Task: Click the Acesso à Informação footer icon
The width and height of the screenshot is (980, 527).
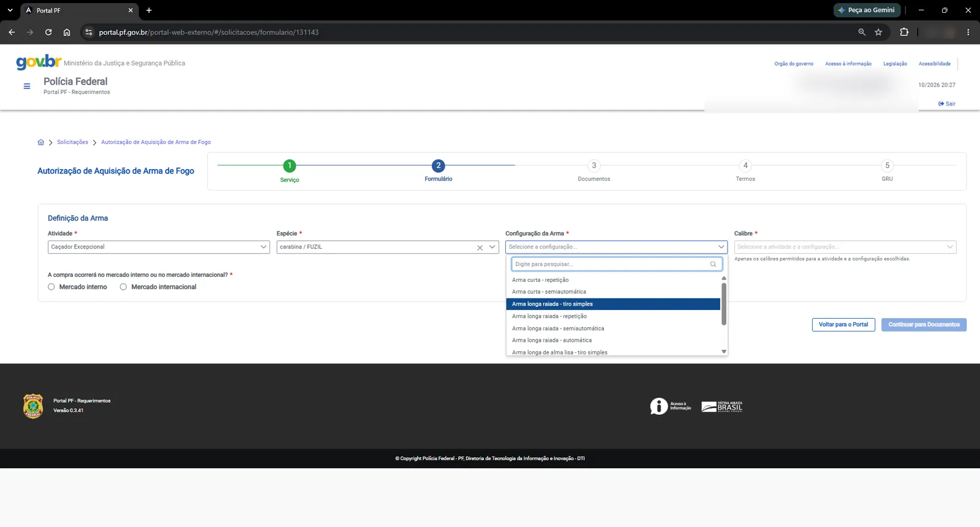Action: click(671, 406)
